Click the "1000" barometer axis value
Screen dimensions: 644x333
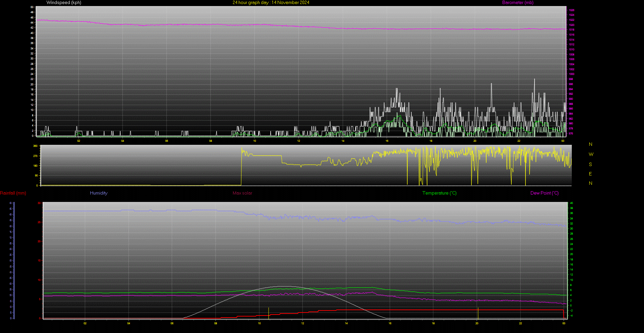(571, 74)
